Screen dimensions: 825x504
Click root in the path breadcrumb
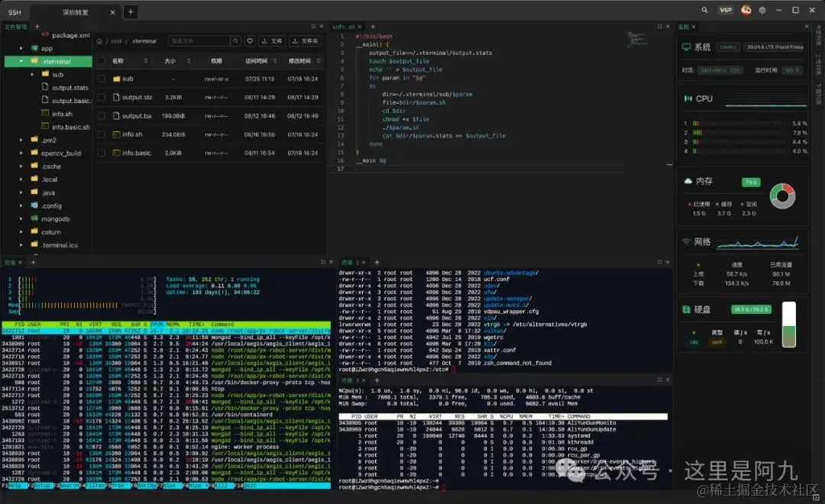(116, 41)
